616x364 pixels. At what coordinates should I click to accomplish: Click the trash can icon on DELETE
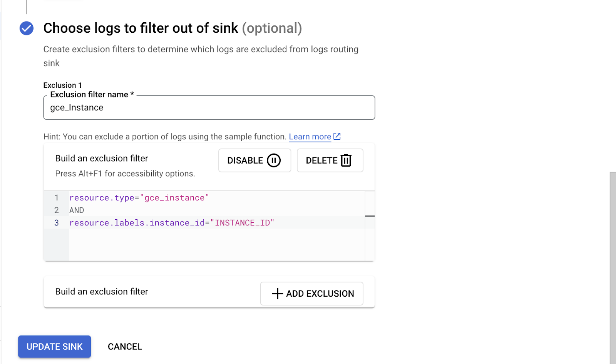[346, 160]
